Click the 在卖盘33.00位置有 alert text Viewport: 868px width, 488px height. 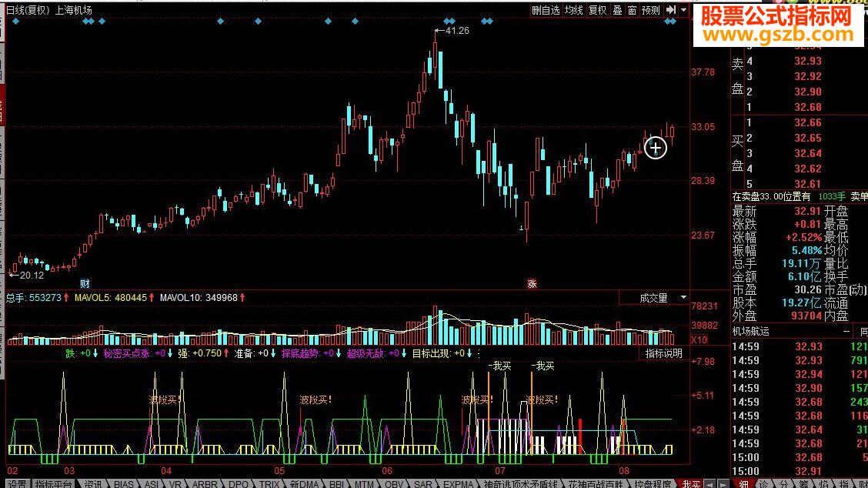[771, 196]
